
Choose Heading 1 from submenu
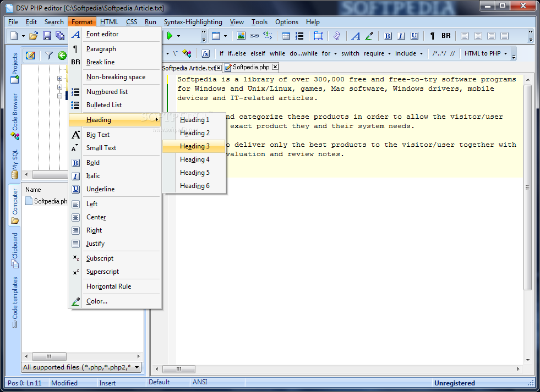click(194, 120)
